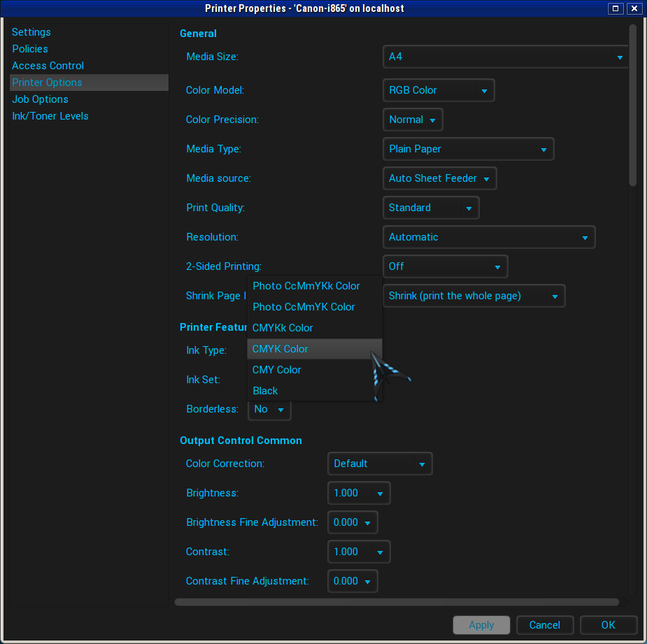The height and width of the screenshot is (644, 647).
Task: Expand the Print Quality Standard dropdown
Action: click(x=430, y=208)
